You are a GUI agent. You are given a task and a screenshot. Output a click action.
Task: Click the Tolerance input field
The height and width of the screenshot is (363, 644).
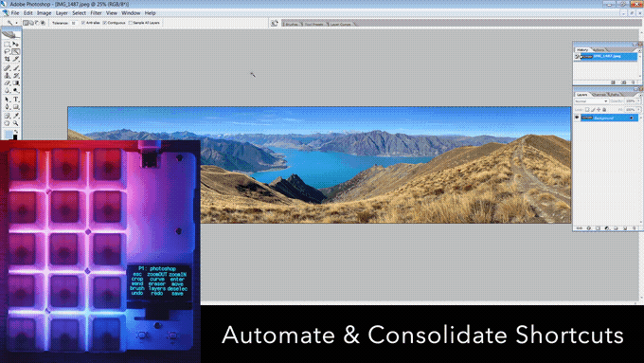74,23
